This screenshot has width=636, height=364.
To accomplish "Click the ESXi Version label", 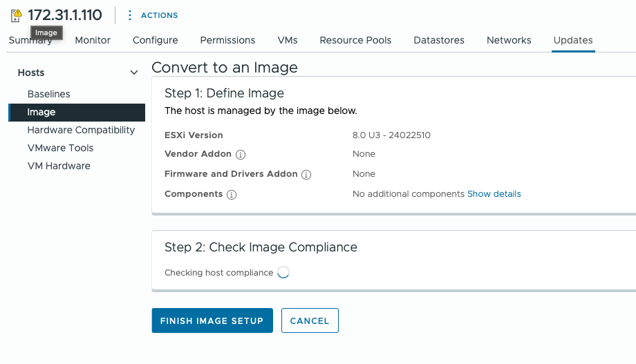I will pos(194,135).
